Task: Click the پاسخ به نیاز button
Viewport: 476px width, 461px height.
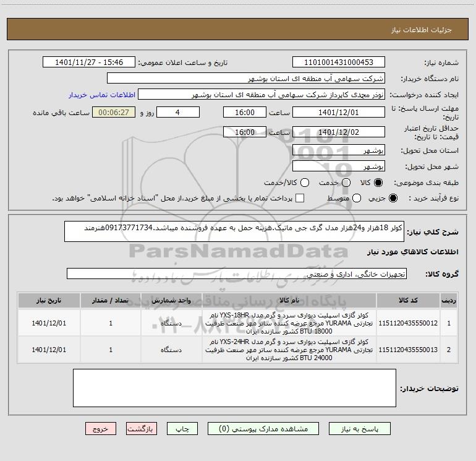Action: tap(360, 429)
